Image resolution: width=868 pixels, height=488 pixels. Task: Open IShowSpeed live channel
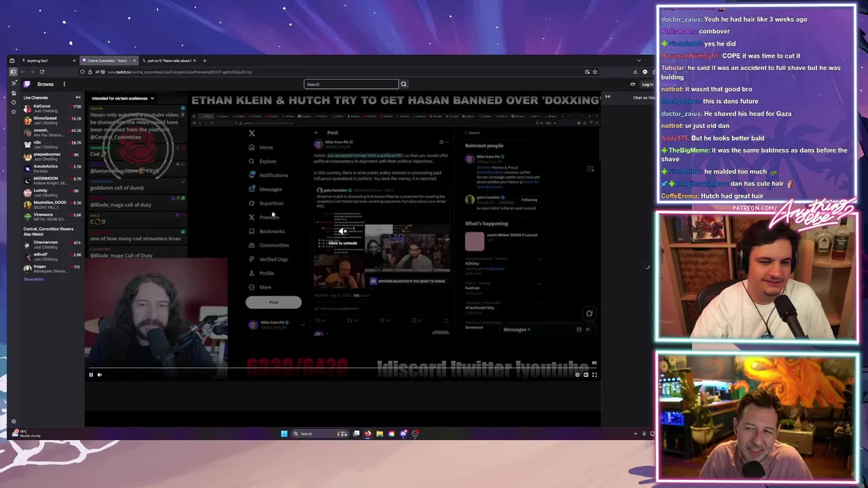(53, 120)
